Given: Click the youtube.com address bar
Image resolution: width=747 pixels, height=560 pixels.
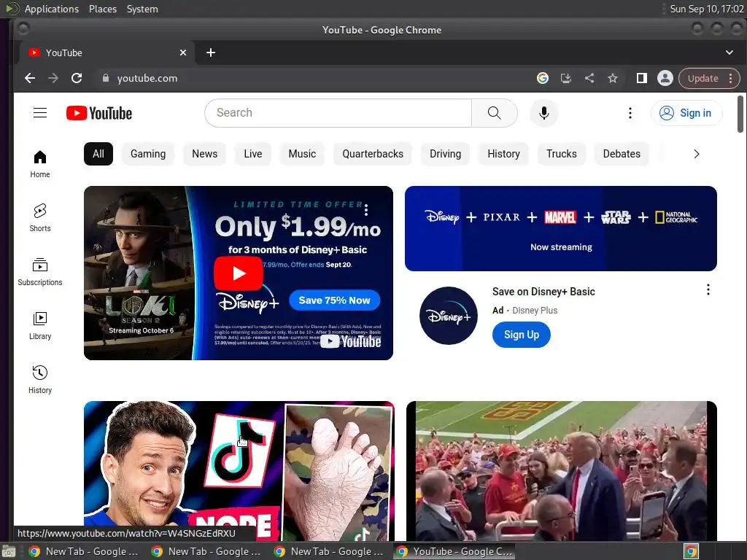Looking at the screenshot, I should point(314,78).
